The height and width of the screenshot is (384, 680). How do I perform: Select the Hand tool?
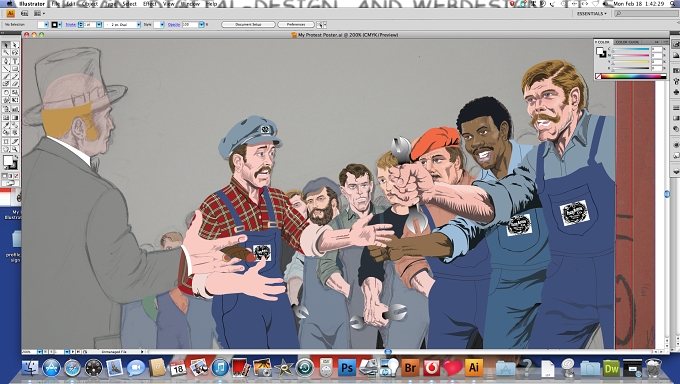6,149
